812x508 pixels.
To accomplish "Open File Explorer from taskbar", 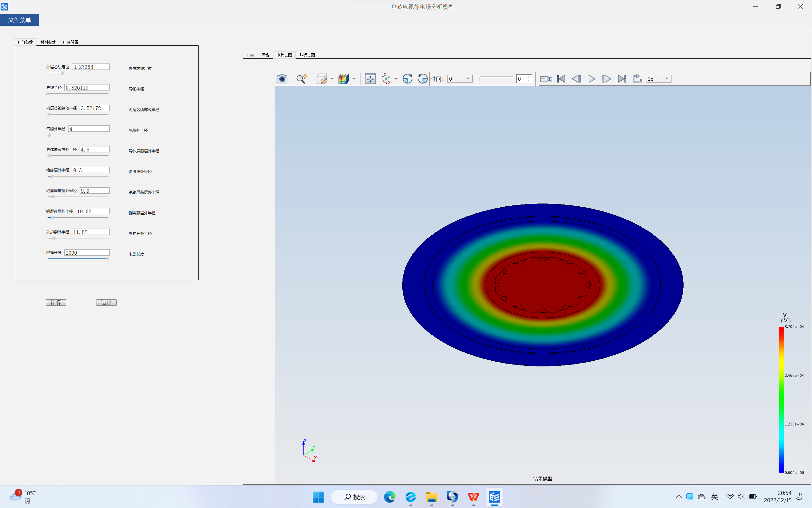I will coord(431,497).
